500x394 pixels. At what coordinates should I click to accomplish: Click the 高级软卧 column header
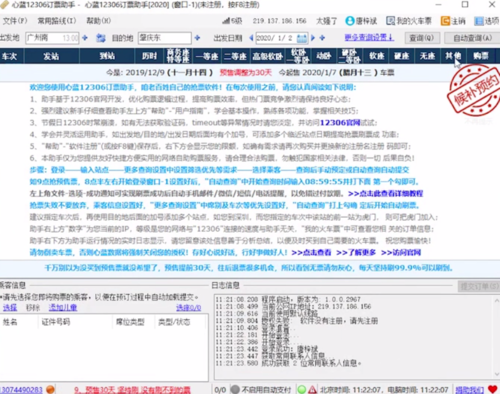(268, 56)
